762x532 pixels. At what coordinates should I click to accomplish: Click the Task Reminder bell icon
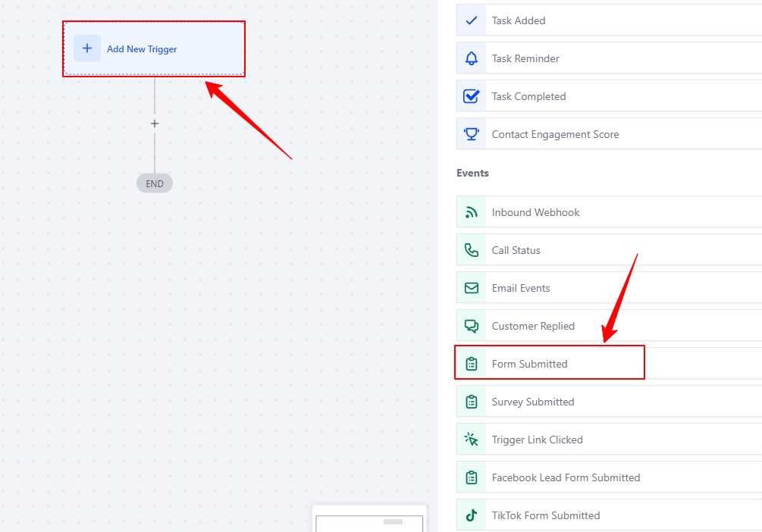(471, 58)
